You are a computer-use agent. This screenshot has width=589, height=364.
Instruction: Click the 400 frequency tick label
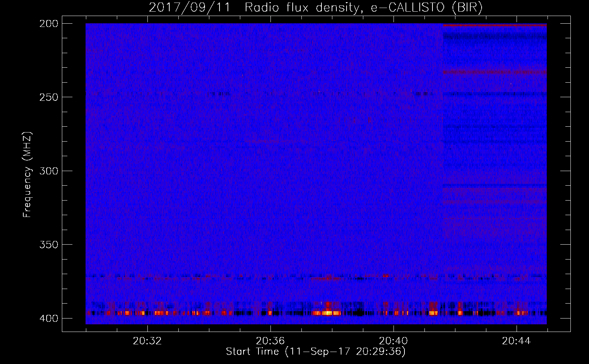coord(48,318)
